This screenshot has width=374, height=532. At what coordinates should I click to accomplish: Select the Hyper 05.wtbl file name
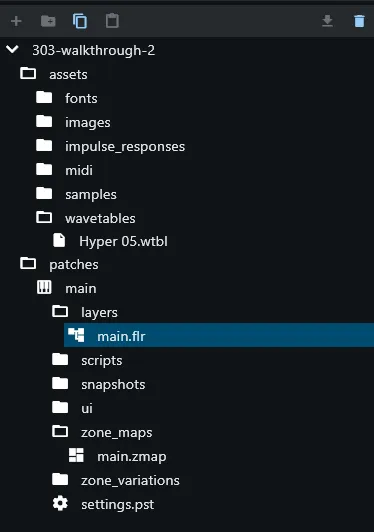tap(123, 242)
